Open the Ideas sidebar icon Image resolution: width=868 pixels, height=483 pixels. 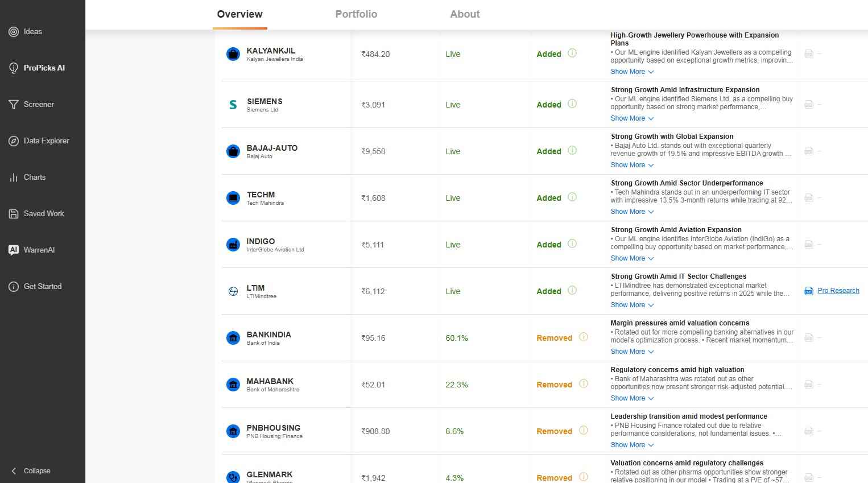tap(14, 32)
